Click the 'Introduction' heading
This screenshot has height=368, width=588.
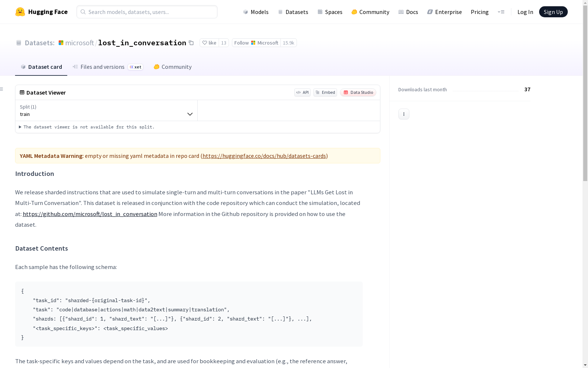[35, 174]
